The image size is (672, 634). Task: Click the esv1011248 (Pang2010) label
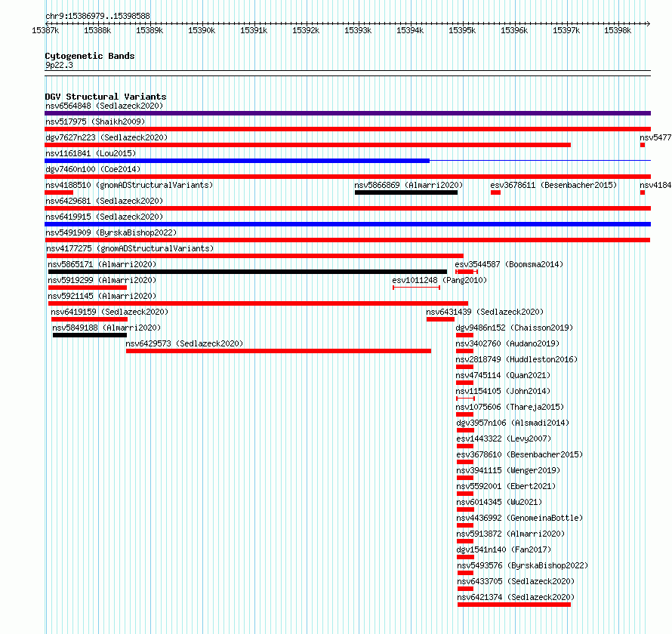[x=439, y=280]
